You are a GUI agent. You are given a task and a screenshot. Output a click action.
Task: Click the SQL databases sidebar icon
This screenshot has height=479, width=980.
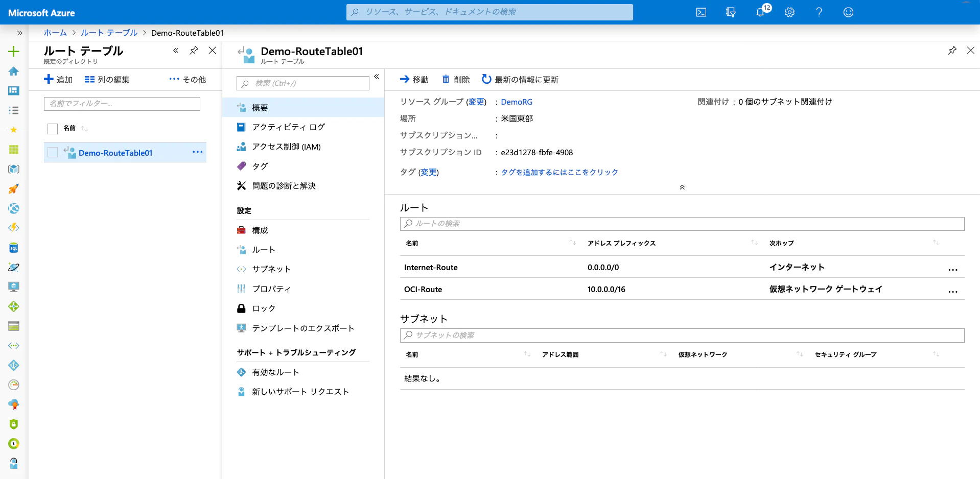(14, 248)
